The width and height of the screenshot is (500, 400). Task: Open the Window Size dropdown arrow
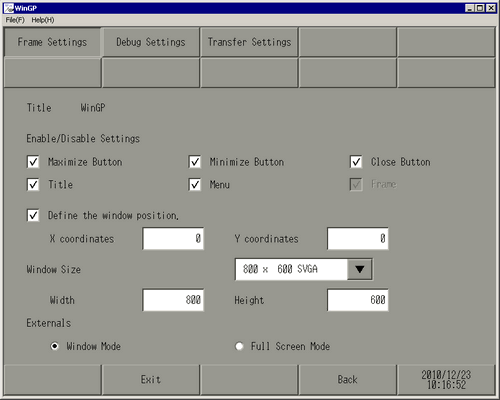coord(359,269)
